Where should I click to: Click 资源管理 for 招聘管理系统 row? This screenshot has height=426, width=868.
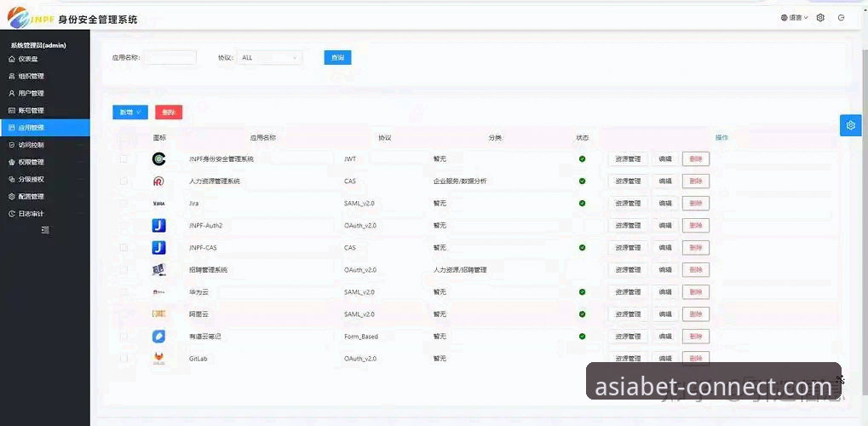click(628, 270)
